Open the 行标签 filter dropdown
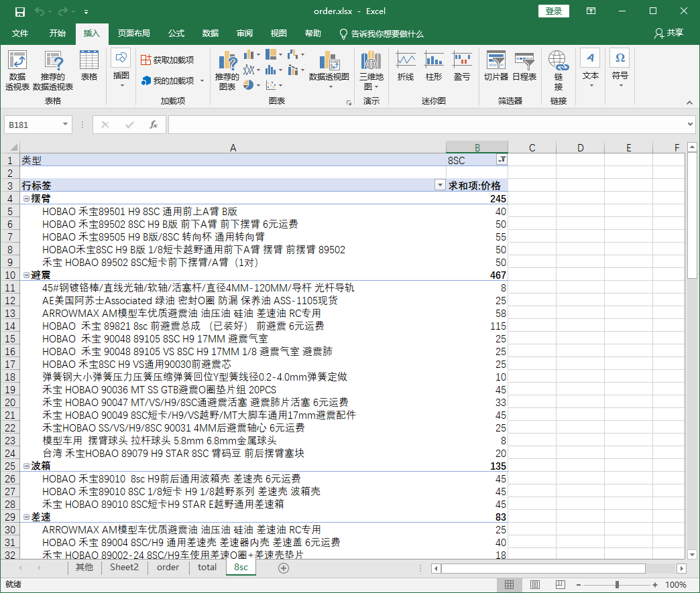700x593 pixels. [440, 185]
